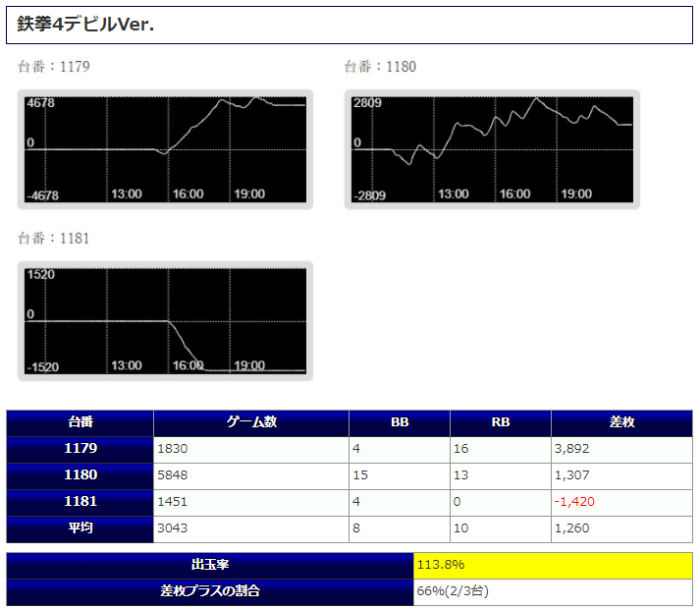Click the RB column header
Screen dimensions: 700x610
[x=501, y=422]
